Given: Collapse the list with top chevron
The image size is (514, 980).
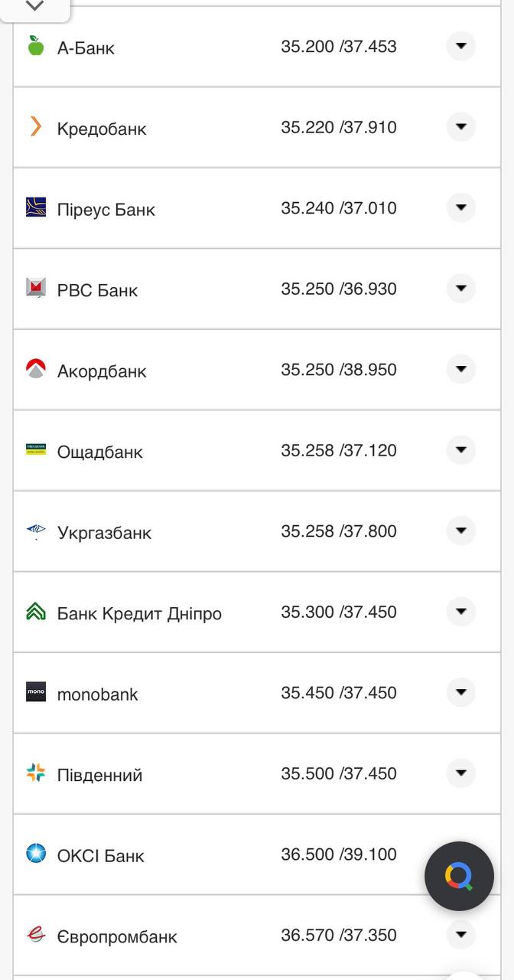Looking at the screenshot, I should 34,6.
